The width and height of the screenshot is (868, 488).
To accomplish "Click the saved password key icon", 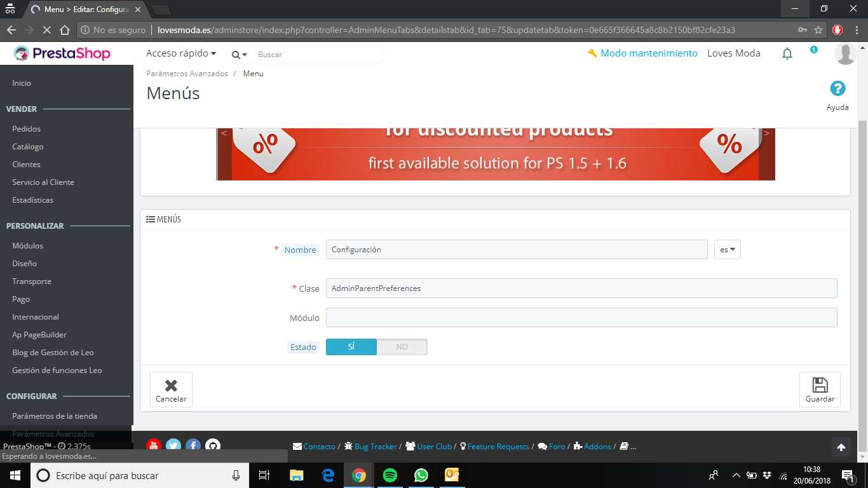I will pyautogui.click(x=803, y=30).
